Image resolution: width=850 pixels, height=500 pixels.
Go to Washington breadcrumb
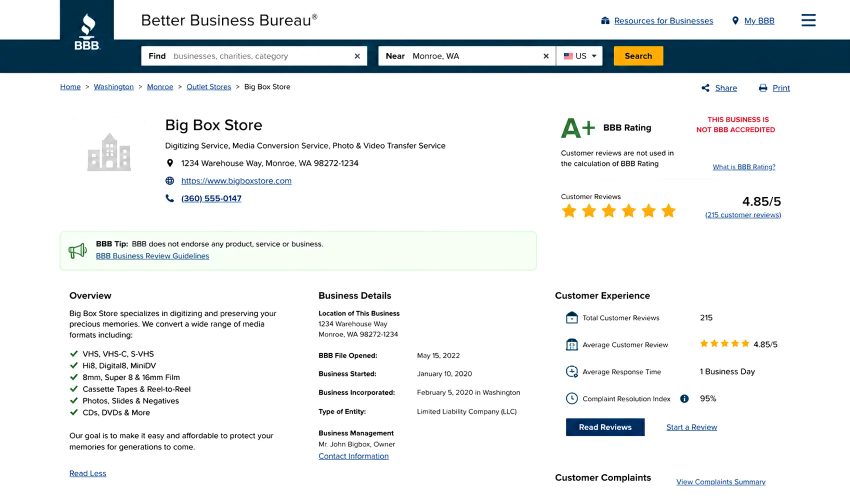click(x=113, y=87)
